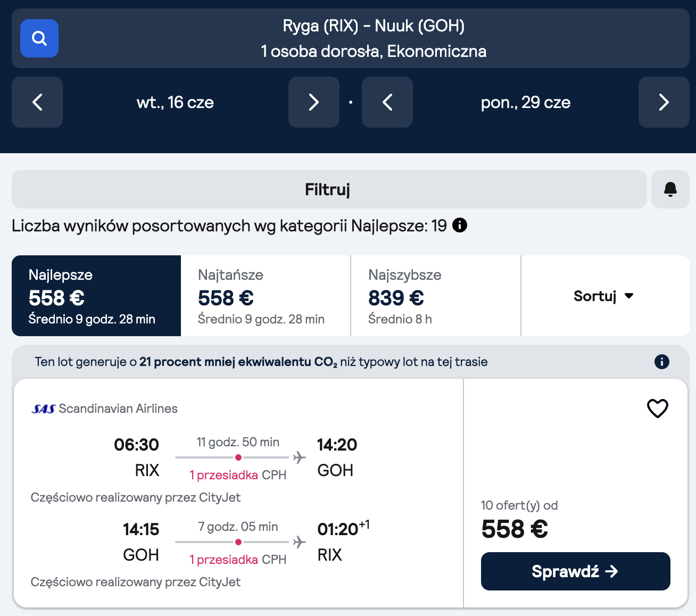This screenshot has width=696, height=616.
Task: Click the SAS Scandinavian Airlines logo
Action: (44, 409)
